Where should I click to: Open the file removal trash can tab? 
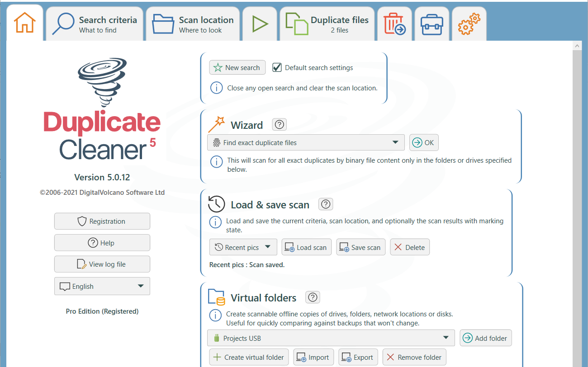tap(394, 24)
